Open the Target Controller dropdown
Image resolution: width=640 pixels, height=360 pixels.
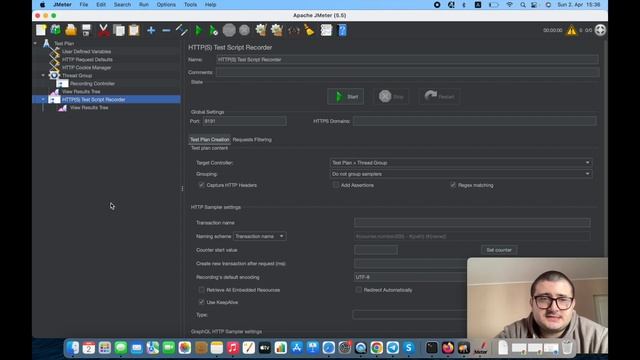(x=460, y=162)
